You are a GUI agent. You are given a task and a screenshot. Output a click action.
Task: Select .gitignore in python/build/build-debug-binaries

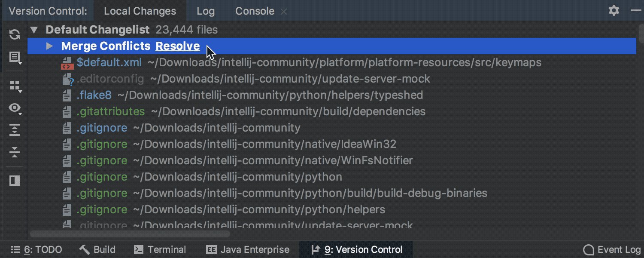[102, 193]
